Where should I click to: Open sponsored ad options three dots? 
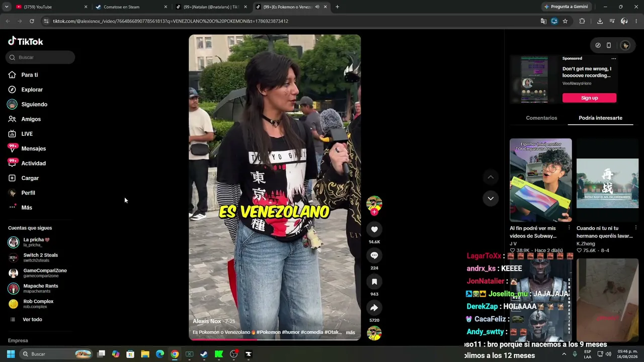[613, 58]
